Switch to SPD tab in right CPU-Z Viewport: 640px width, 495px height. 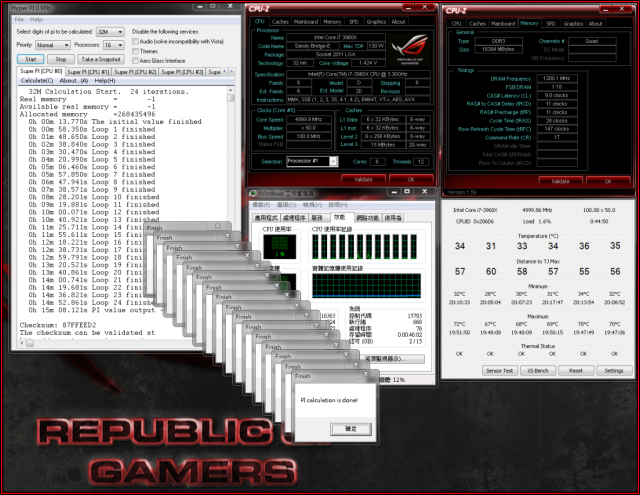click(x=551, y=24)
